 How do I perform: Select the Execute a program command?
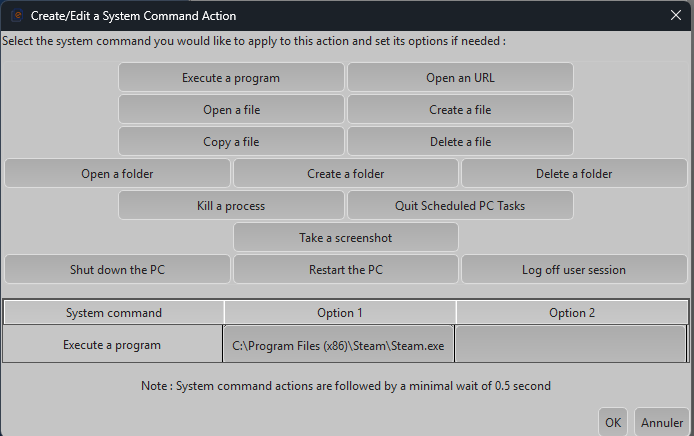(231, 78)
